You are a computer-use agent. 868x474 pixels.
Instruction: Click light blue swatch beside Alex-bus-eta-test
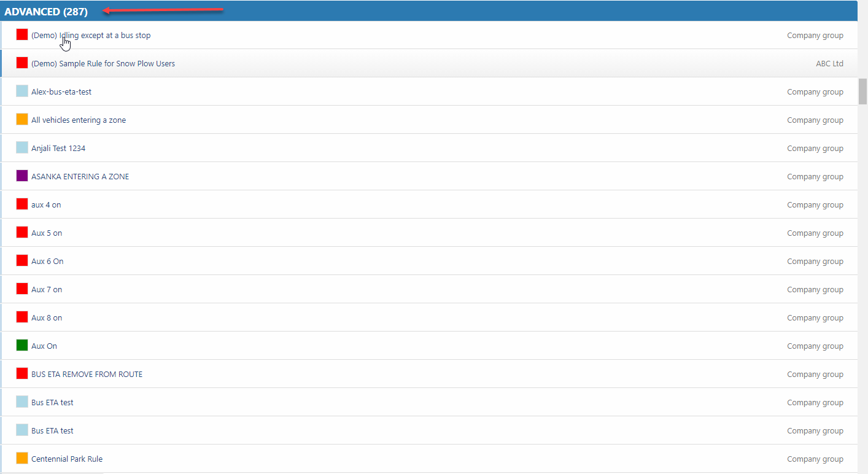pyautogui.click(x=22, y=91)
